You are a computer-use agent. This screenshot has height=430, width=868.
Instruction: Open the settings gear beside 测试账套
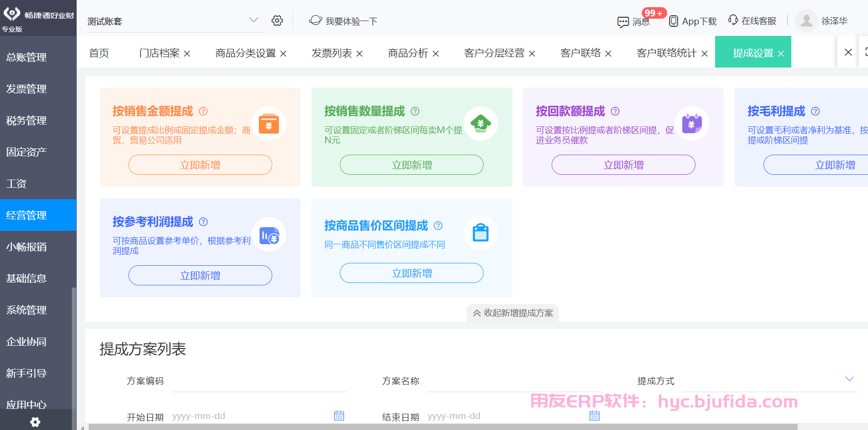(x=277, y=21)
